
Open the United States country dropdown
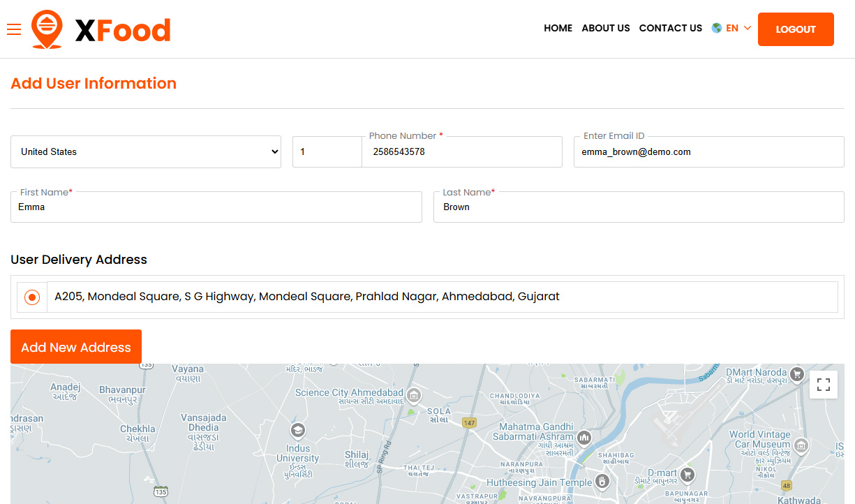click(x=146, y=152)
